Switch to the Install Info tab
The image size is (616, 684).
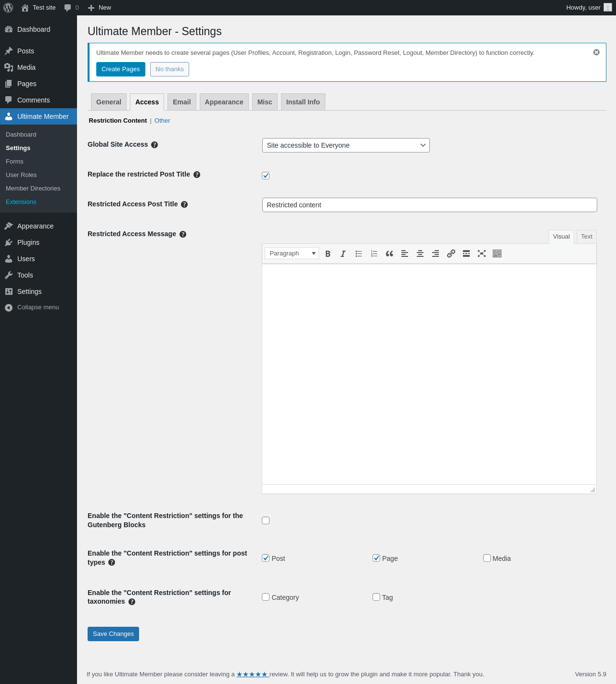[303, 102]
